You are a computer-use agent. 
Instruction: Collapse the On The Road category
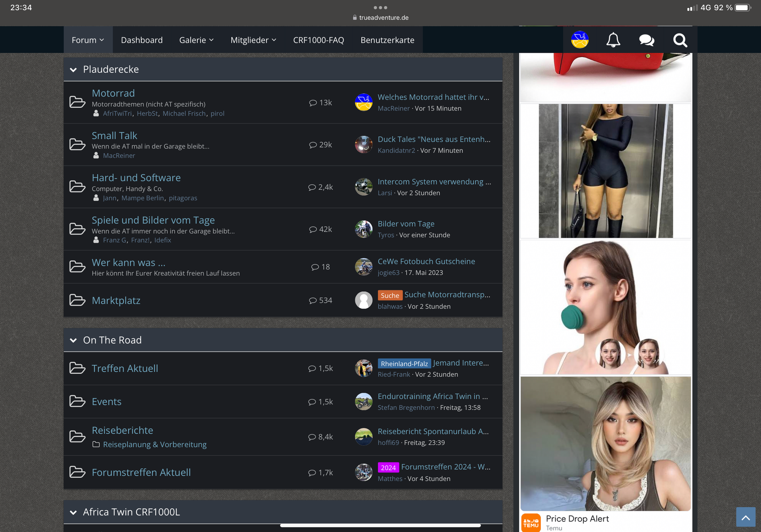[x=74, y=340]
